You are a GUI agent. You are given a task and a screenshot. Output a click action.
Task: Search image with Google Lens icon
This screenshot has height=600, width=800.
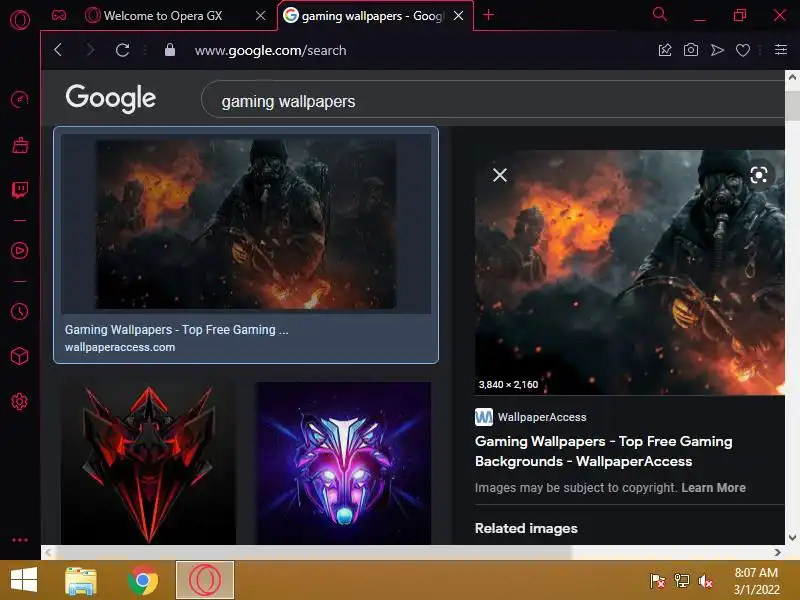[x=759, y=175]
